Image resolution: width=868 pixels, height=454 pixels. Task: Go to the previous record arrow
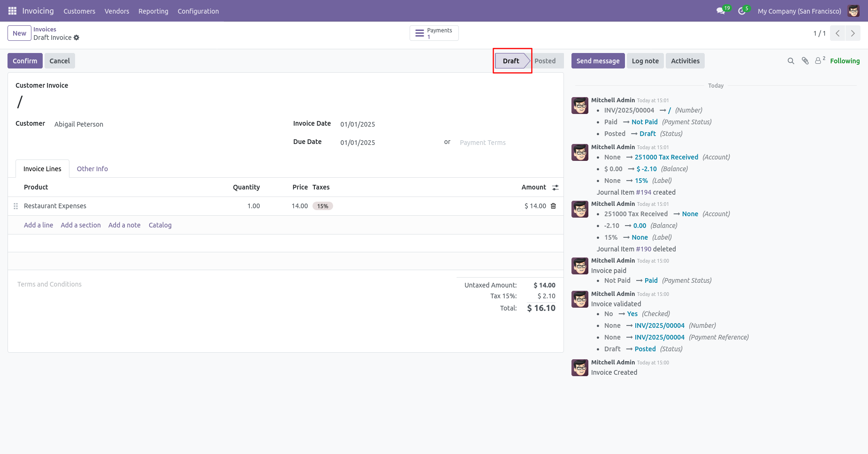(x=838, y=33)
